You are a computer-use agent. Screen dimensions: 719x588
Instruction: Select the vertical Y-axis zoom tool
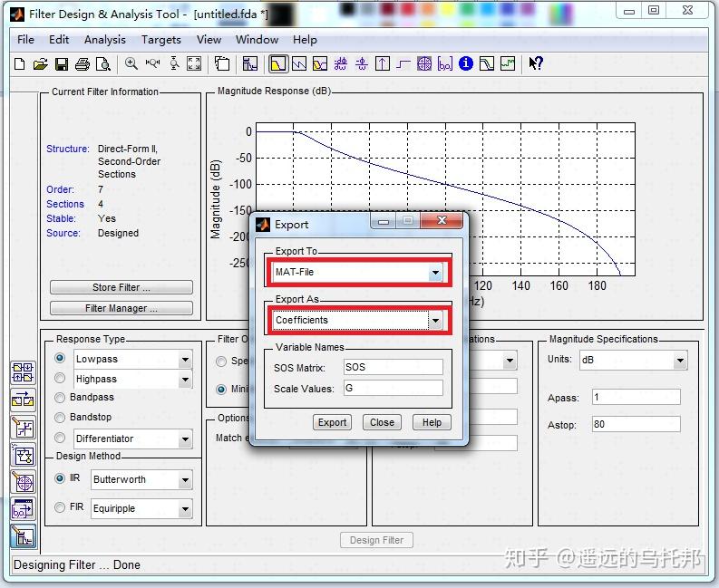pyautogui.click(x=174, y=63)
